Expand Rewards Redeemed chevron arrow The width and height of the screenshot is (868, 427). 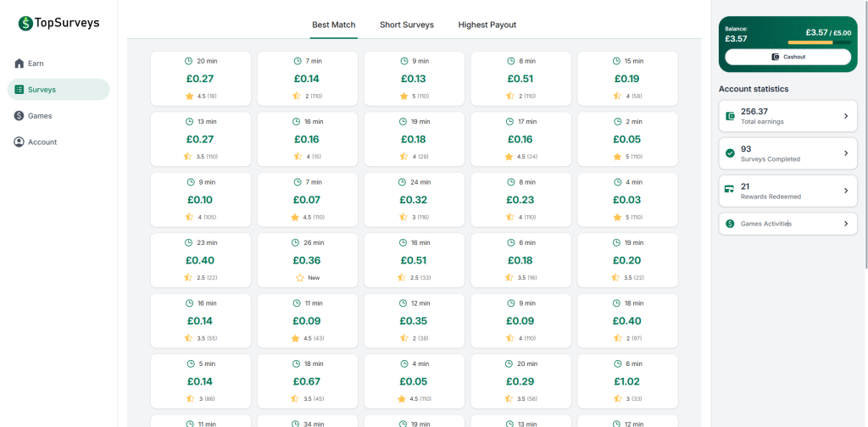tap(846, 191)
